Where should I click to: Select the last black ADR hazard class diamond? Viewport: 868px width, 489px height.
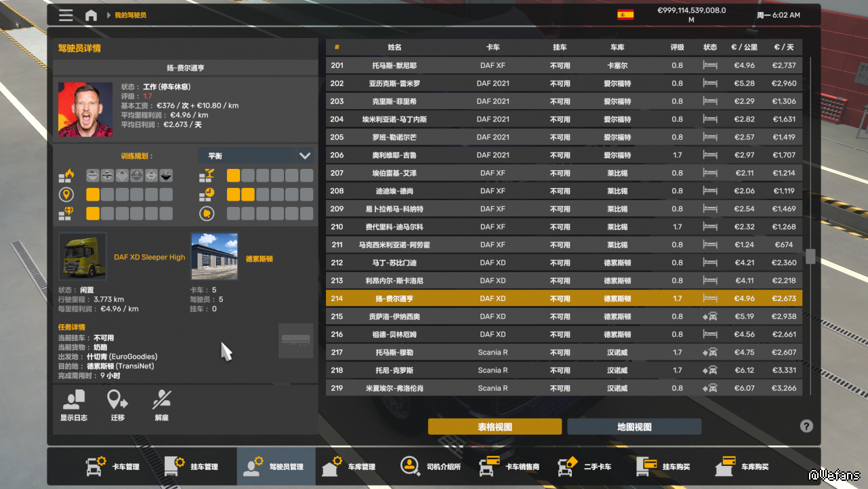pyautogui.click(x=166, y=176)
